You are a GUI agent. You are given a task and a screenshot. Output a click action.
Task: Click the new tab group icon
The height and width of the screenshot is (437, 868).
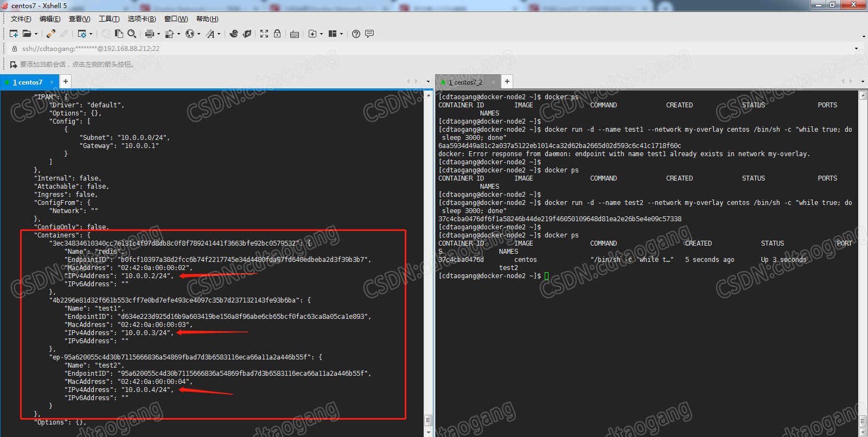[312, 34]
